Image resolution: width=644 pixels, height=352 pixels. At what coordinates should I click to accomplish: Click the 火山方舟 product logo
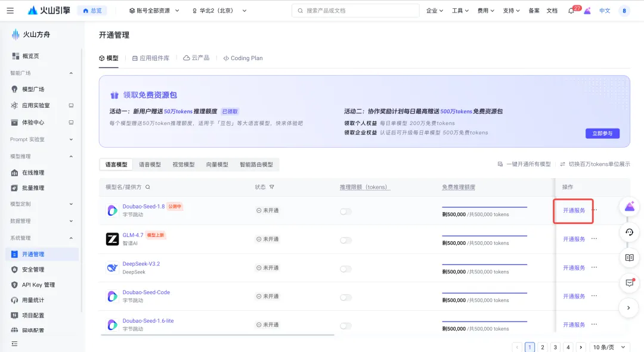[x=31, y=35]
